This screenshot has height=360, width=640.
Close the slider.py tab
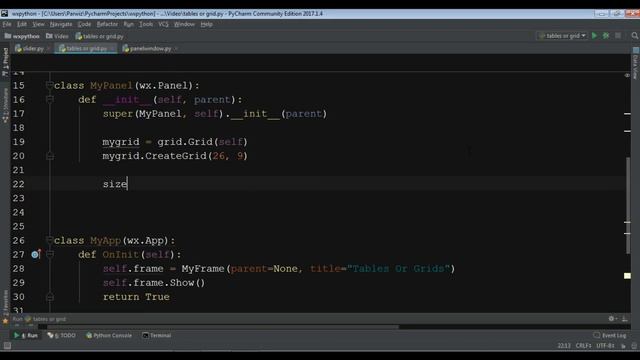(49, 49)
